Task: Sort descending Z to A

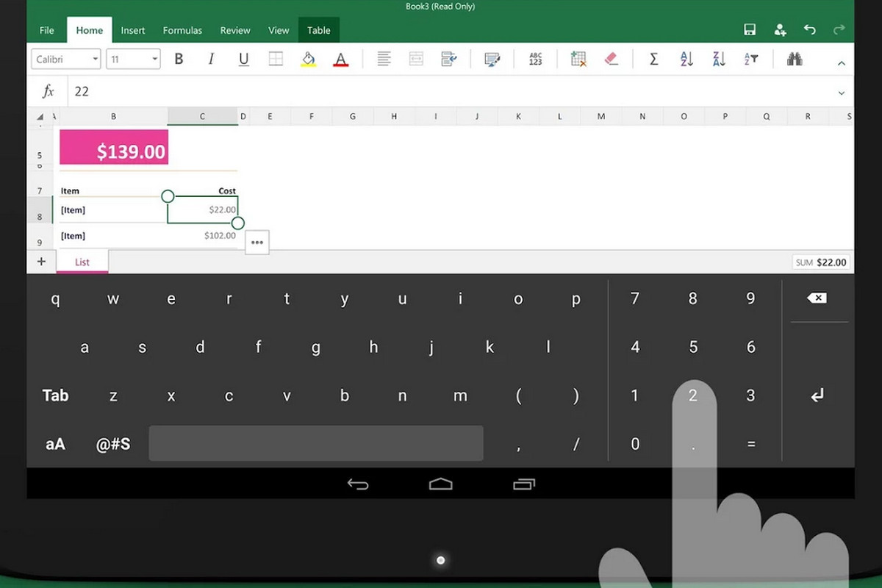Action: pyautogui.click(x=719, y=60)
